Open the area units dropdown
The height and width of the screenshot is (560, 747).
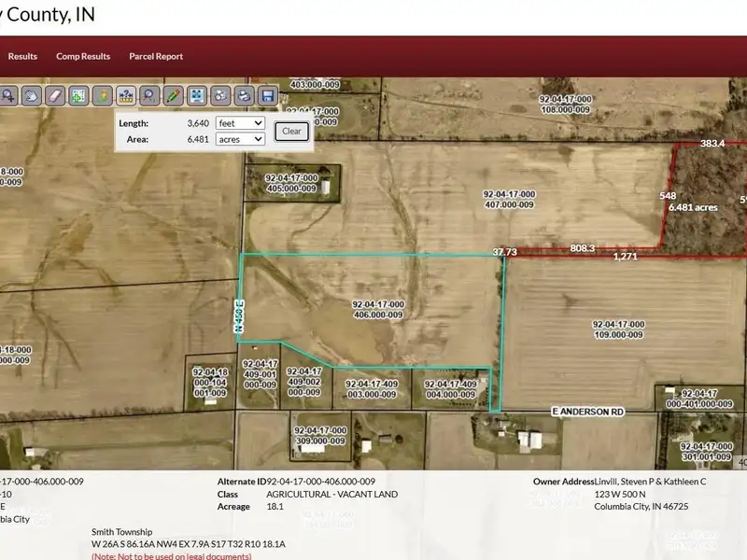coord(239,139)
